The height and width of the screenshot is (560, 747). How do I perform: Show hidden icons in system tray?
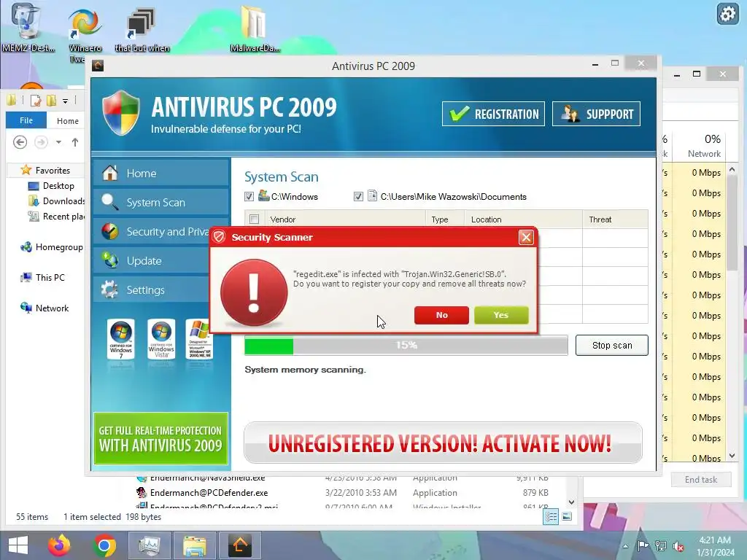pos(625,546)
